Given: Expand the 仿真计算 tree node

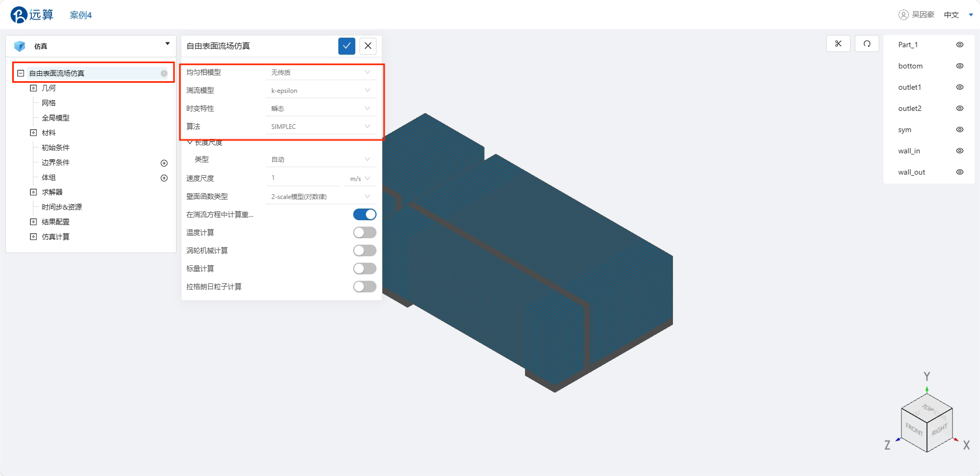Looking at the screenshot, I should pos(33,237).
